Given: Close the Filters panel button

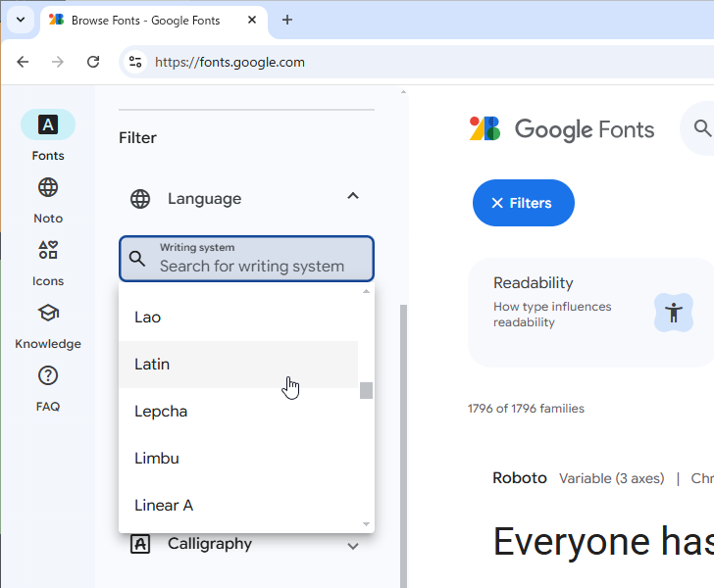Looking at the screenshot, I should [x=523, y=203].
